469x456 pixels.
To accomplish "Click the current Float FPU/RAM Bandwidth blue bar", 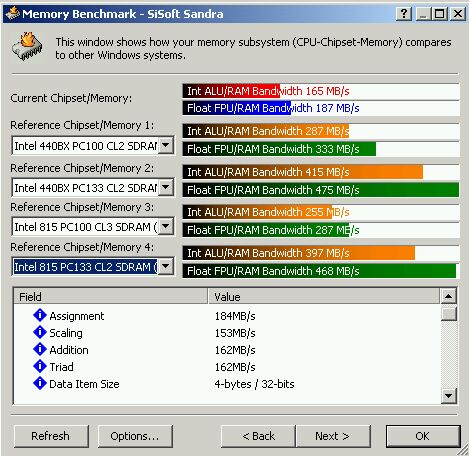I will click(237, 108).
